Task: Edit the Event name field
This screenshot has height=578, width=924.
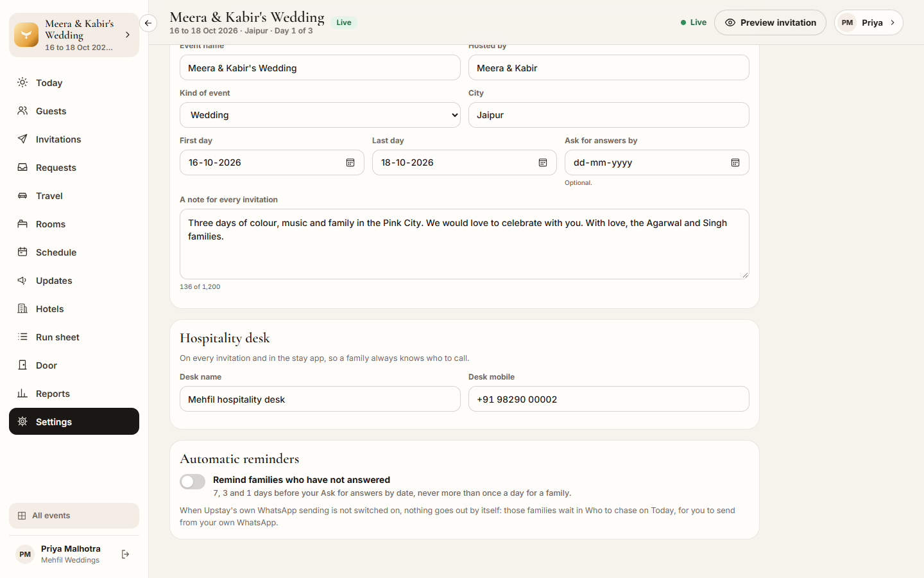Action: point(320,67)
